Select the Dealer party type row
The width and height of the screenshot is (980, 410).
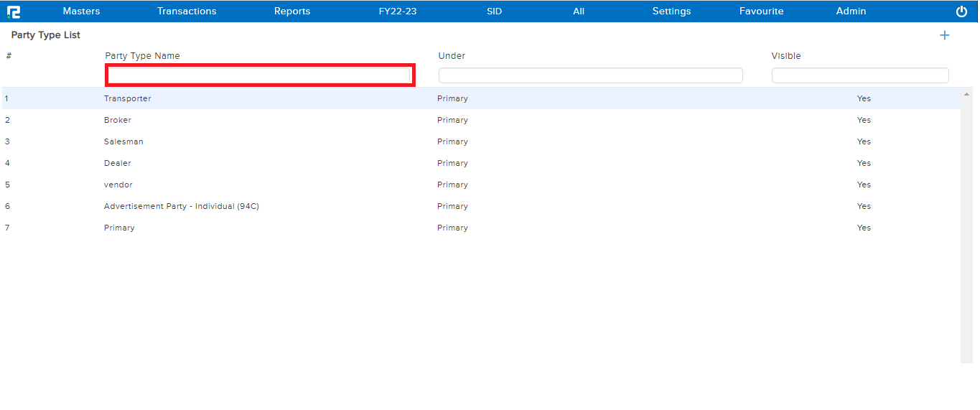pyautogui.click(x=118, y=163)
